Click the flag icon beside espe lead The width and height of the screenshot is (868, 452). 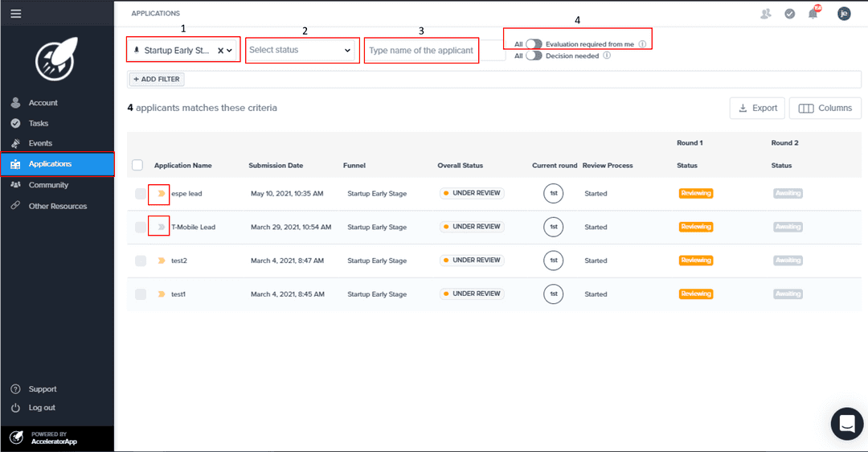pyautogui.click(x=161, y=194)
